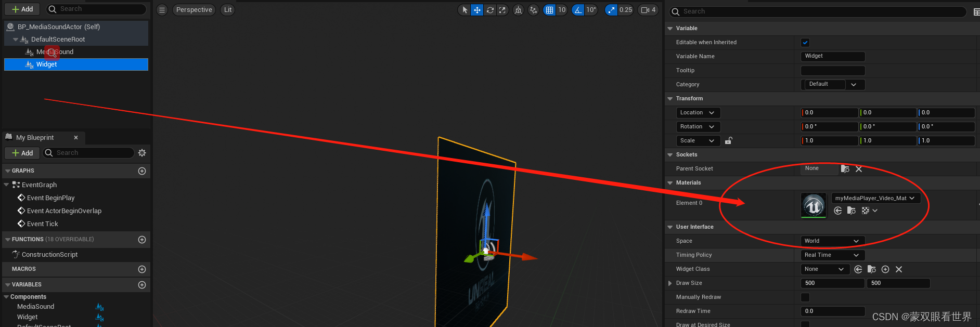The height and width of the screenshot is (327, 980).
Task: Use selected asset for Element 0 material
Action: [837, 211]
